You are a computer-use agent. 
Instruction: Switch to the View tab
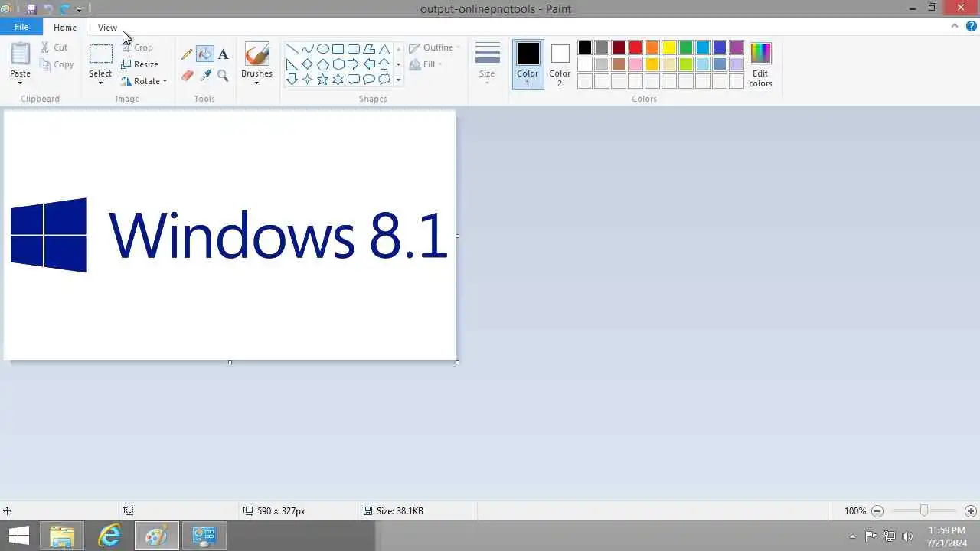[x=107, y=28]
